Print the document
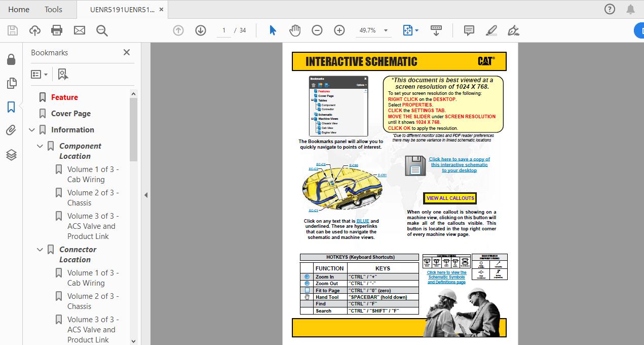 tap(56, 30)
